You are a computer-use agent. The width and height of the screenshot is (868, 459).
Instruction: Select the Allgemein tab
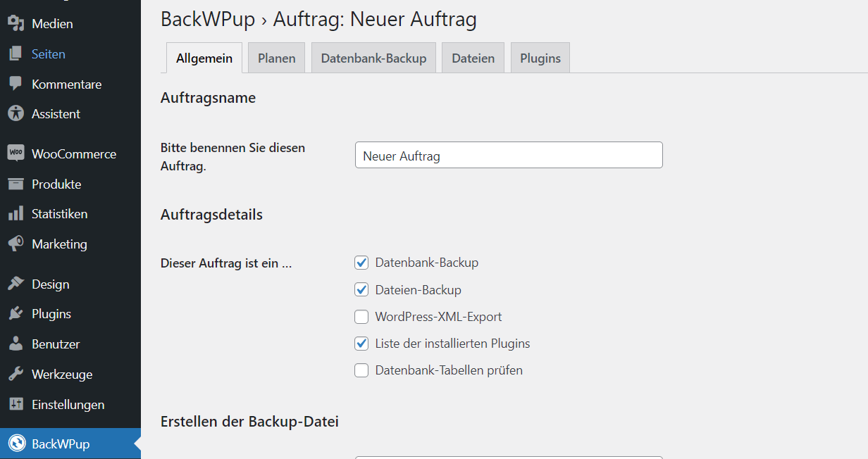(204, 58)
